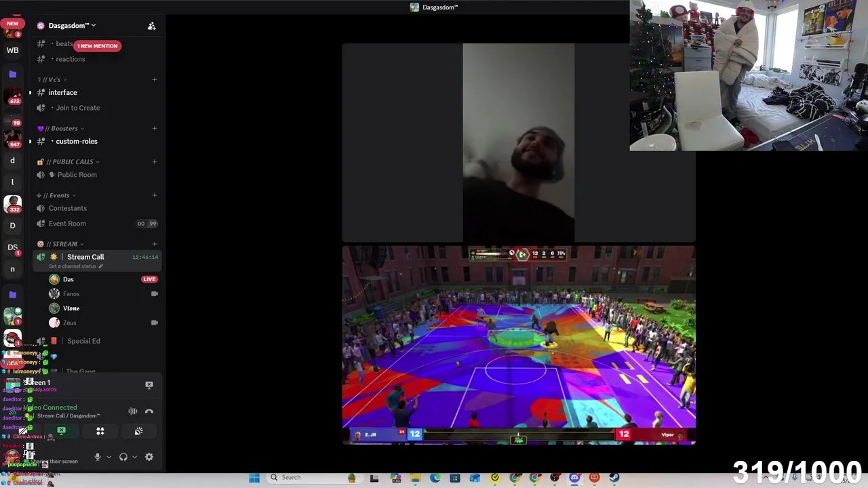
Task: Stop streaming Screen 1
Action: pyautogui.click(x=149, y=385)
